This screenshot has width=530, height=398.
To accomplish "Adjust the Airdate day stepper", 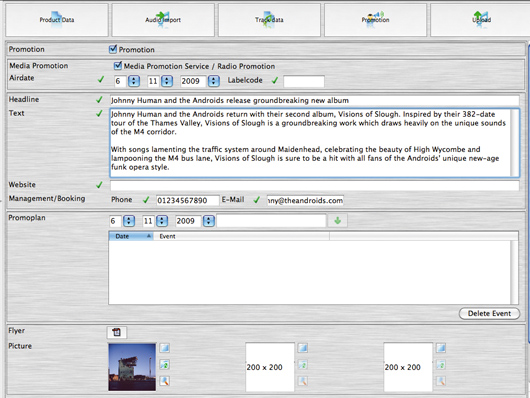I will tap(134, 81).
